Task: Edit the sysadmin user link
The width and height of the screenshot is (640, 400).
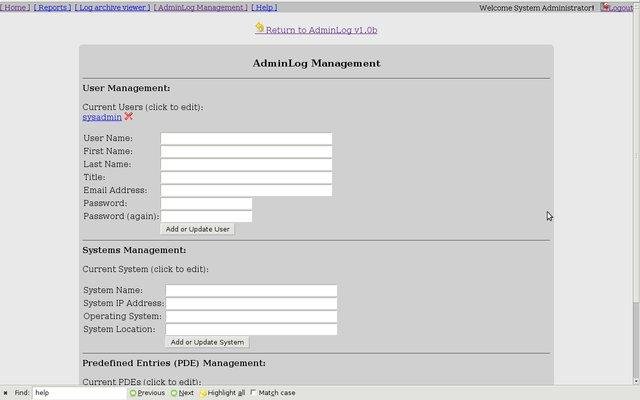Action: pyautogui.click(x=102, y=117)
